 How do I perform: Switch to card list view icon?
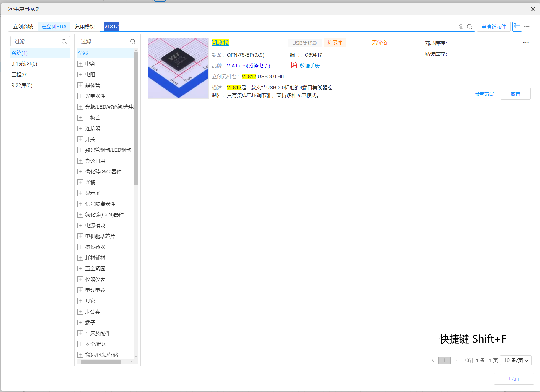pyautogui.click(x=517, y=27)
